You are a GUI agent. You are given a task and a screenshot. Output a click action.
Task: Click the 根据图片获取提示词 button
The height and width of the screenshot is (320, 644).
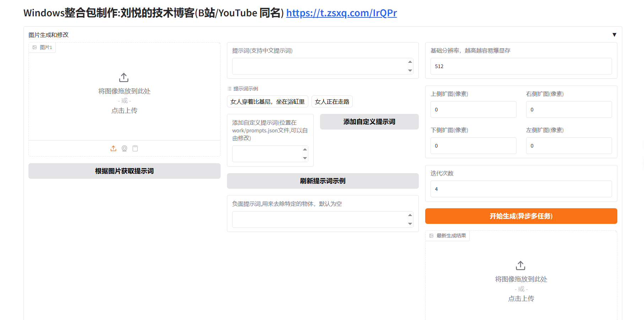[x=124, y=171]
